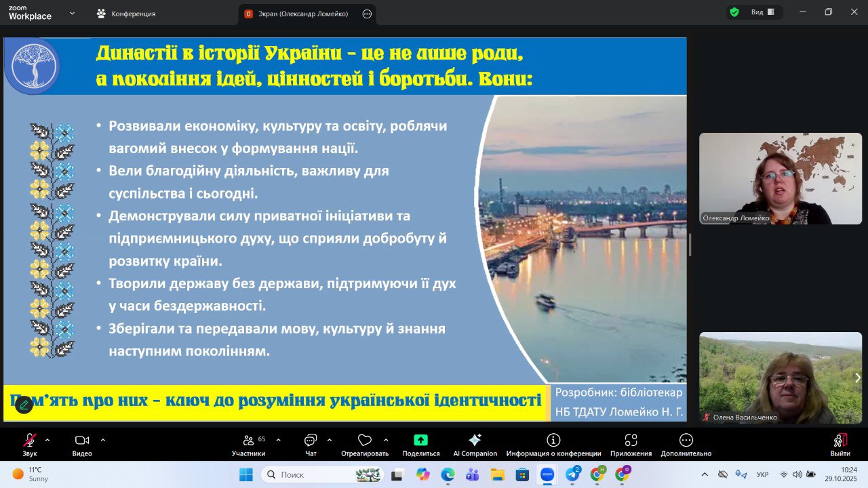Expand the chevron next to Участники

click(279, 440)
